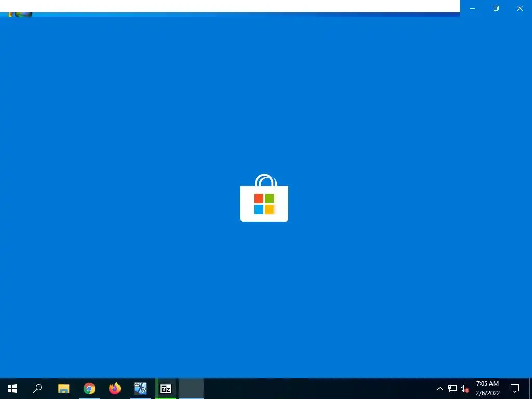Open the Action Center notifications icon

(515, 389)
